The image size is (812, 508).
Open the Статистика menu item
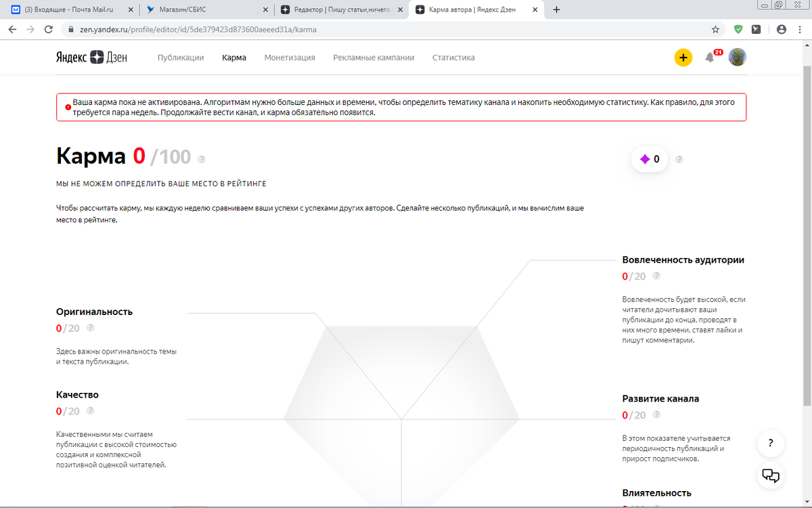[453, 58]
